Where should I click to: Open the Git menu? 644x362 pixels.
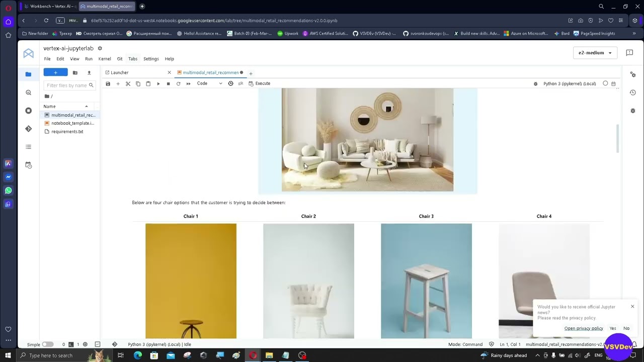120,59
